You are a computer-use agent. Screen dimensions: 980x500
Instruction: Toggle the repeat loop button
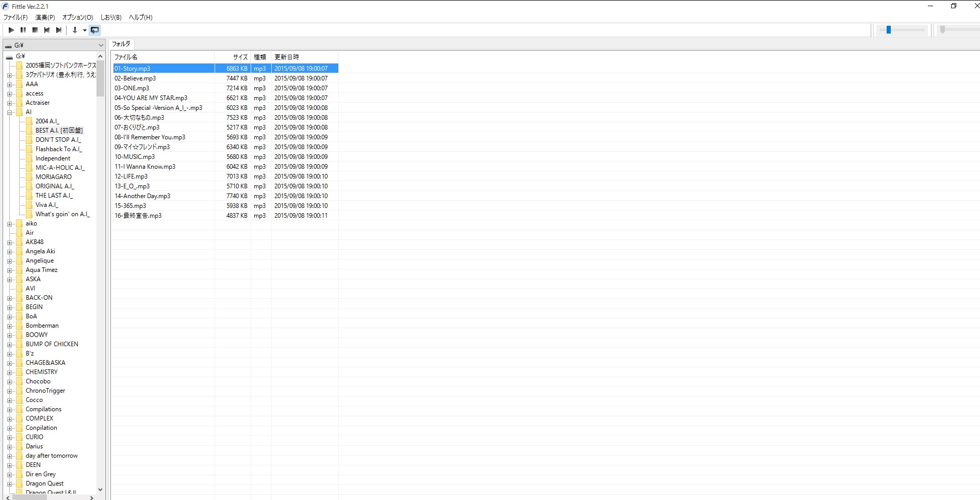pyautogui.click(x=95, y=30)
